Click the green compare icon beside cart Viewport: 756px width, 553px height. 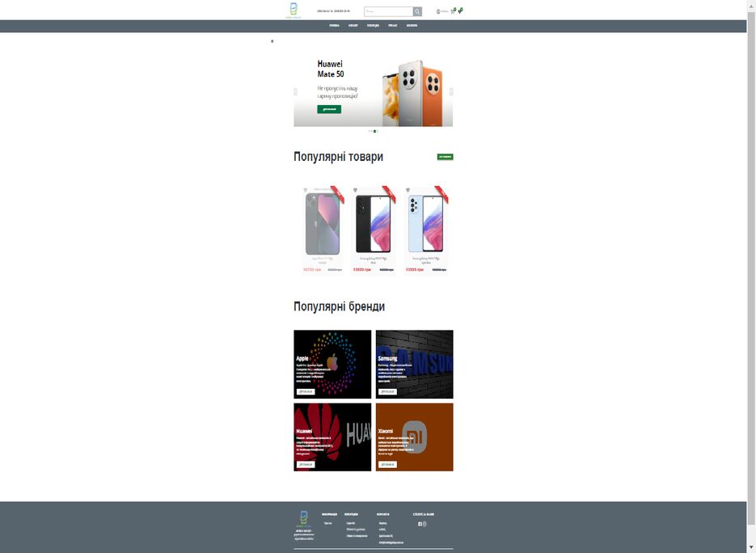460,11
